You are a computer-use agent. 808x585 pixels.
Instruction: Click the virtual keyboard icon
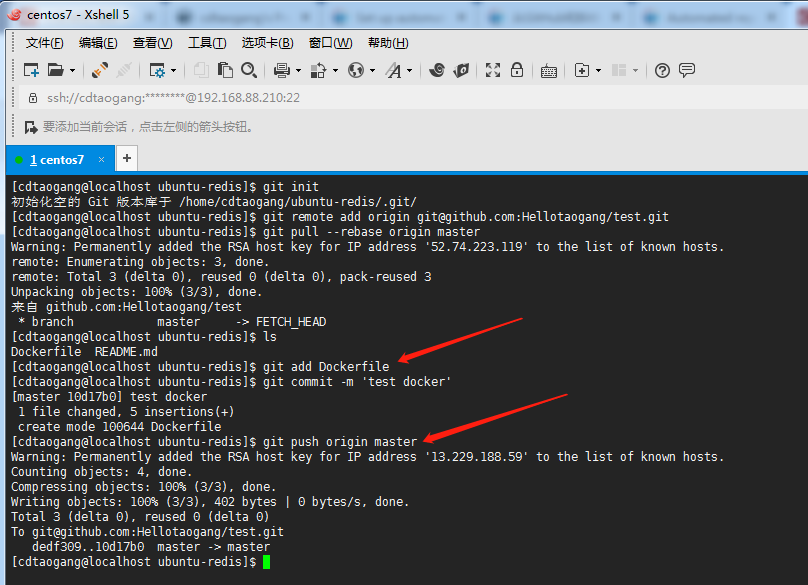click(549, 71)
